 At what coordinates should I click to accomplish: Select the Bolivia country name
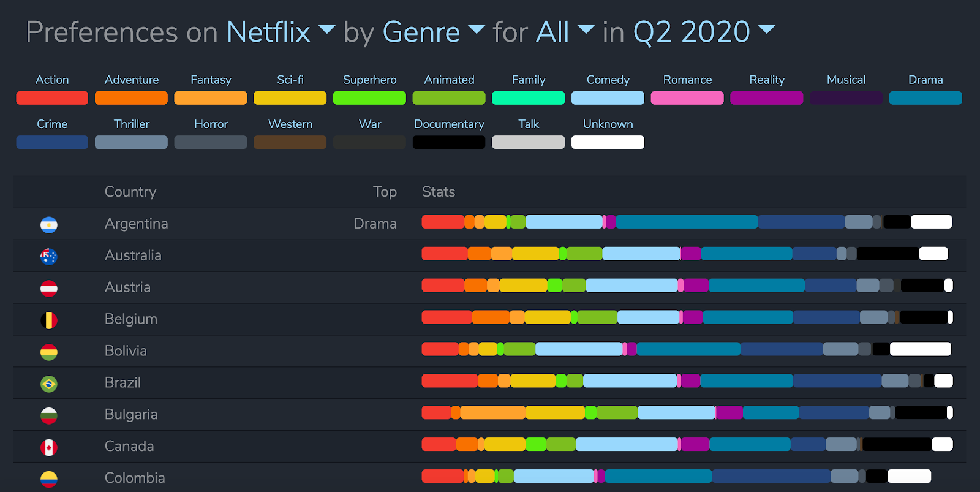pyautogui.click(x=126, y=351)
